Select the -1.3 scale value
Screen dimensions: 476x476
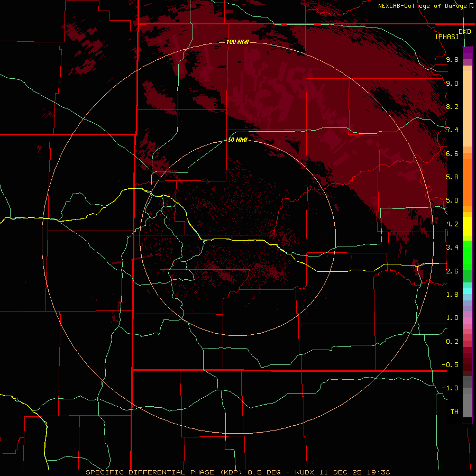[450, 388]
